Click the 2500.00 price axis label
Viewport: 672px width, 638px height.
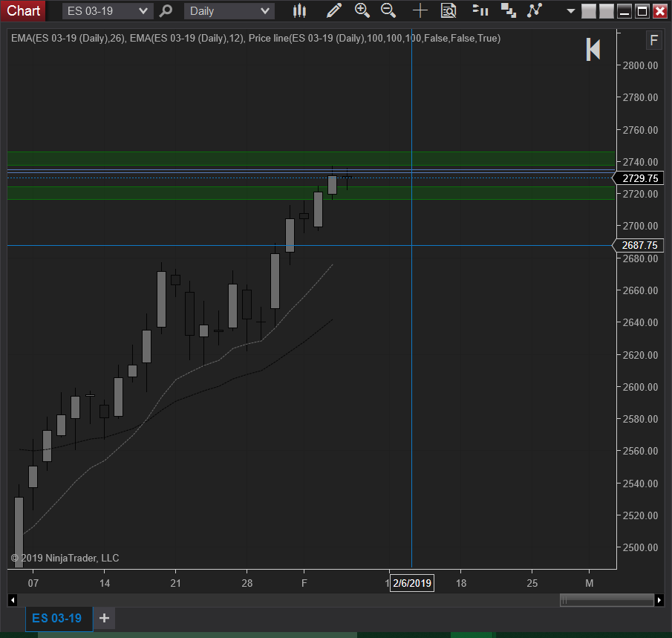coord(640,547)
